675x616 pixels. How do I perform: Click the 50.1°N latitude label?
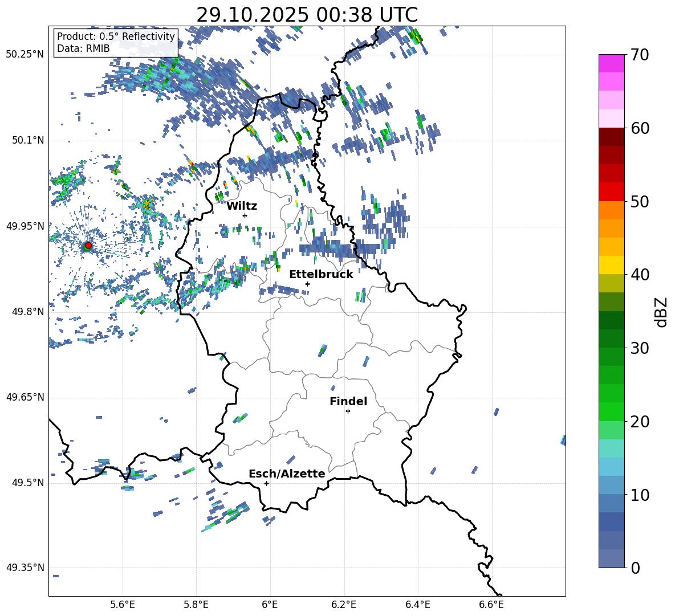[29, 141]
